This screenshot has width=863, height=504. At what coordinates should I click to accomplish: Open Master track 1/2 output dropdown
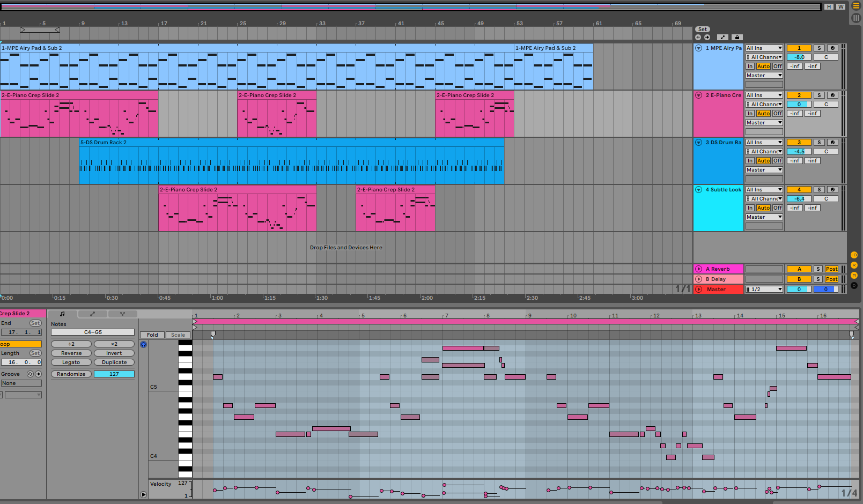click(764, 290)
